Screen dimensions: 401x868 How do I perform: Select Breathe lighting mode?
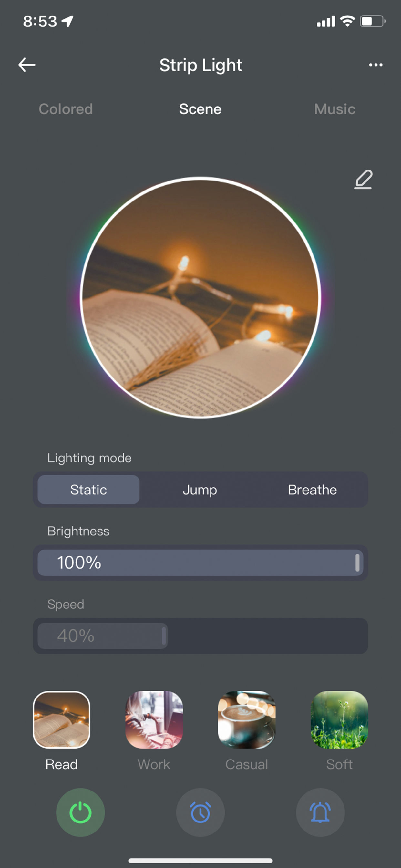point(312,490)
